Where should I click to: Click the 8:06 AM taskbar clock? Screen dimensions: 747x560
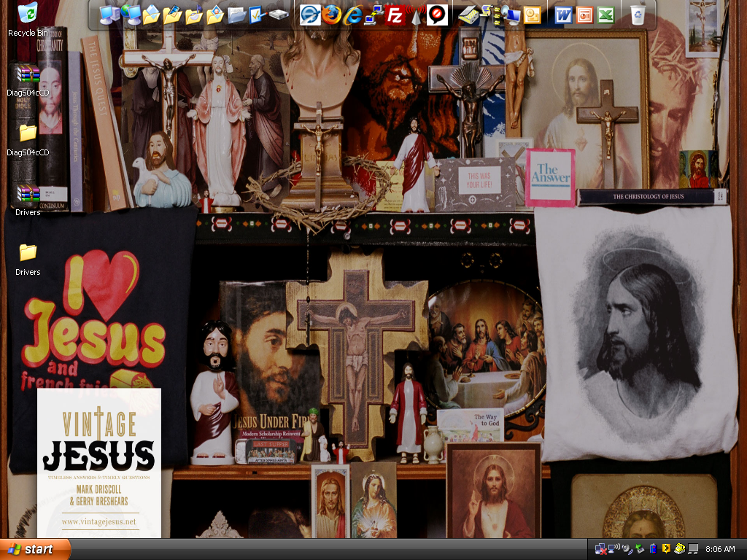720,549
